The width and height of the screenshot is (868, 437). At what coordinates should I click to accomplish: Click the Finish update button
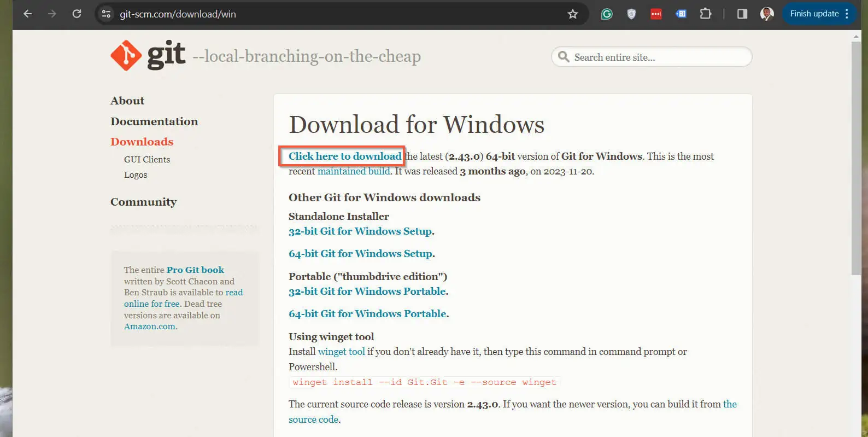[814, 14]
